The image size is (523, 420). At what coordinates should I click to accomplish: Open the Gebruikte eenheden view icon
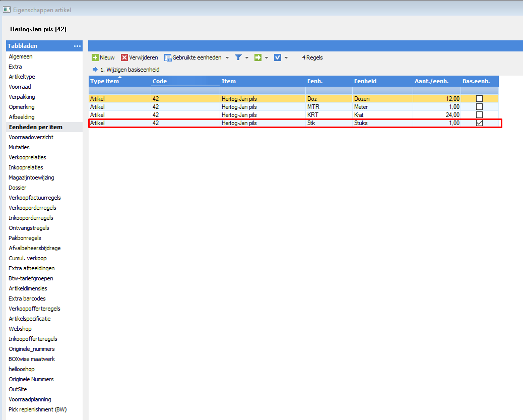pos(168,57)
